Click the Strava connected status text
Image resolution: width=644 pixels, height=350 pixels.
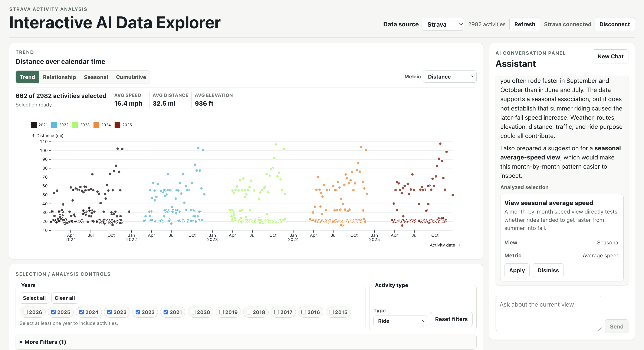[568, 24]
